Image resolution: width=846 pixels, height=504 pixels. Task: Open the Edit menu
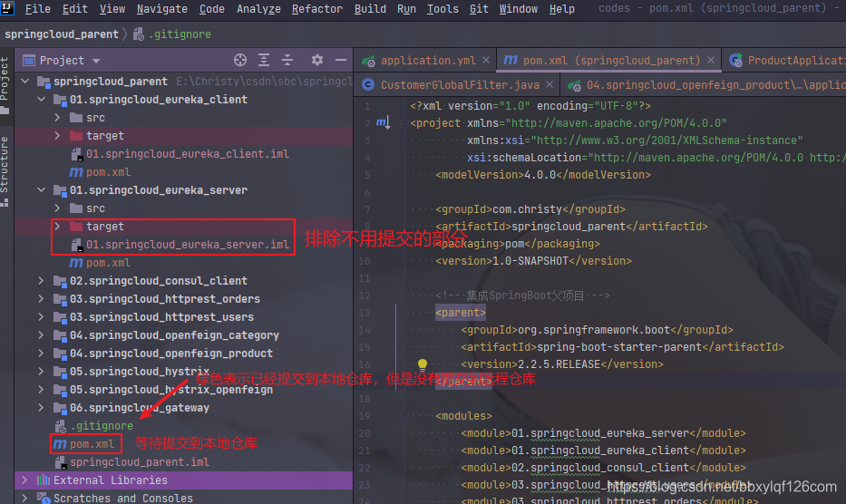pos(75,9)
